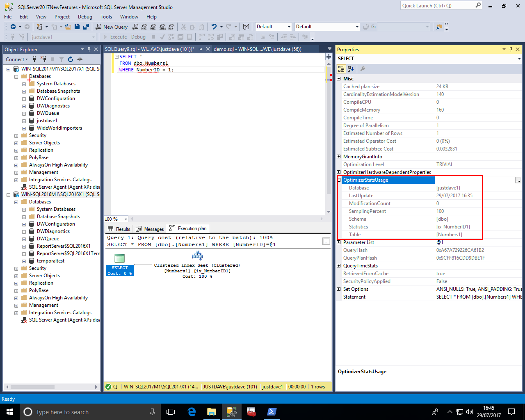Click Undo arrow in toolbar

[x=214, y=27]
